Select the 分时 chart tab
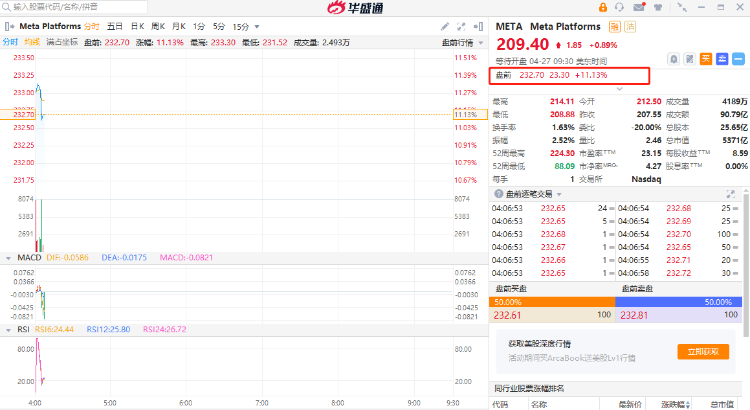This screenshot has width=750, height=410. pyautogui.click(x=91, y=26)
